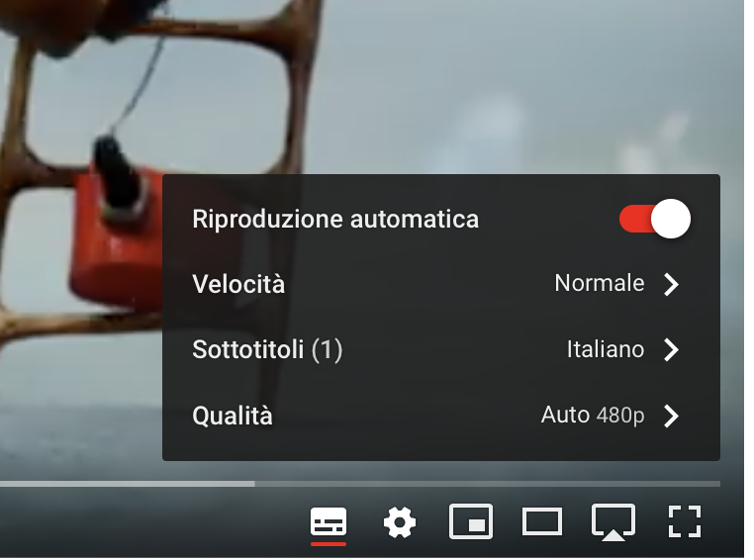
Task: Jump ahead on the unplayed progress bar
Action: tap(488, 484)
